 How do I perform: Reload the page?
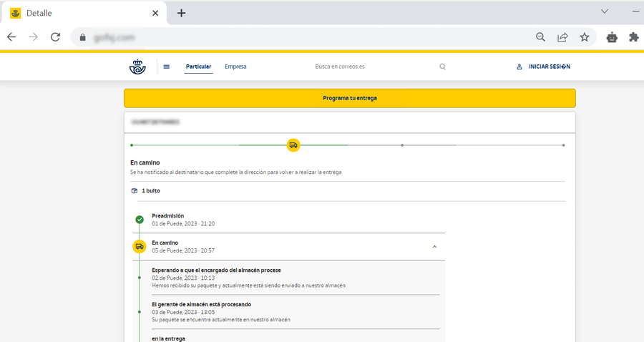(x=55, y=37)
